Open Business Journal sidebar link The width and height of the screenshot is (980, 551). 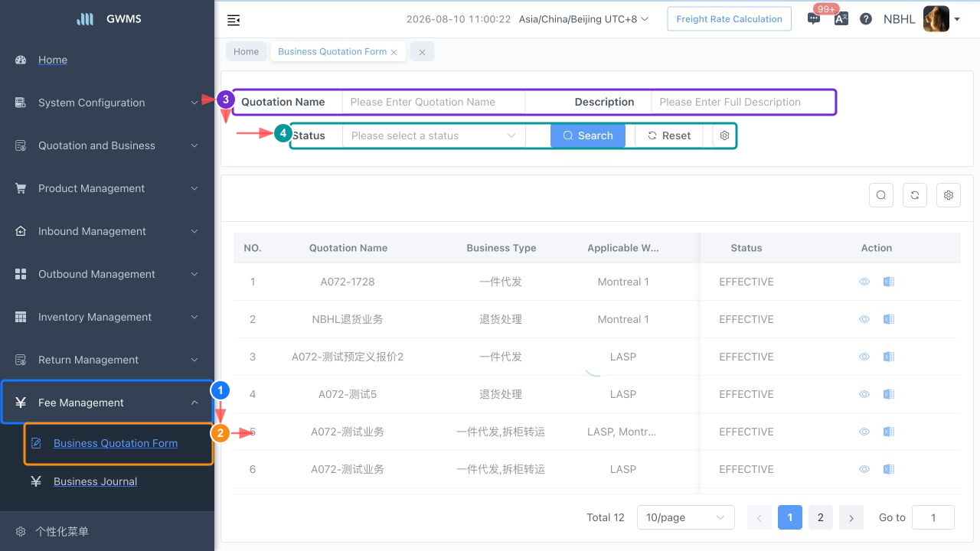[96, 481]
